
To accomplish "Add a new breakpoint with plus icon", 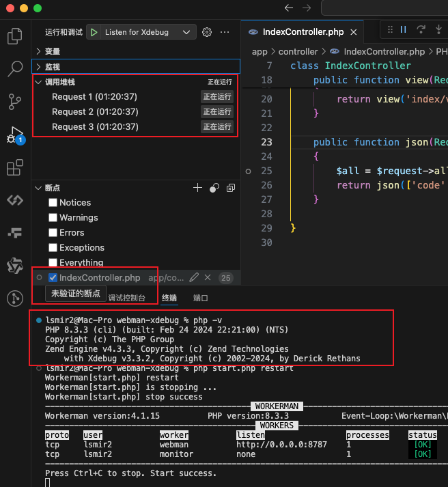I will (x=197, y=188).
